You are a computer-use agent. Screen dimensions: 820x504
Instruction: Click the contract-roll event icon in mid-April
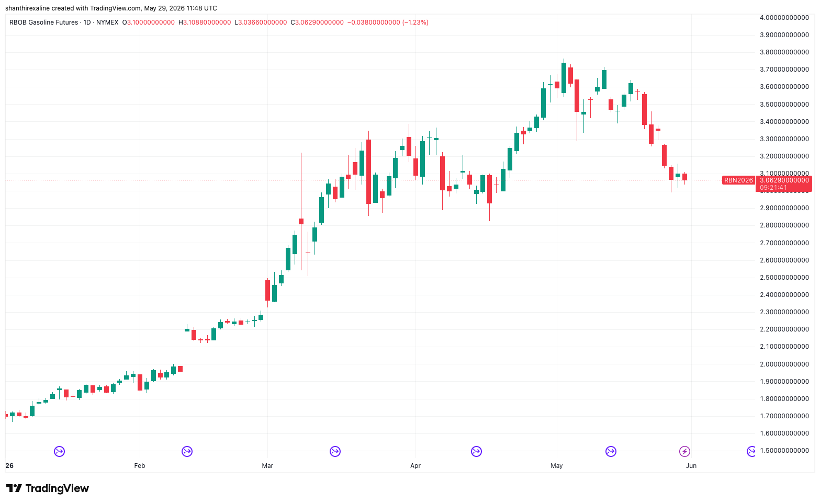[476, 451]
